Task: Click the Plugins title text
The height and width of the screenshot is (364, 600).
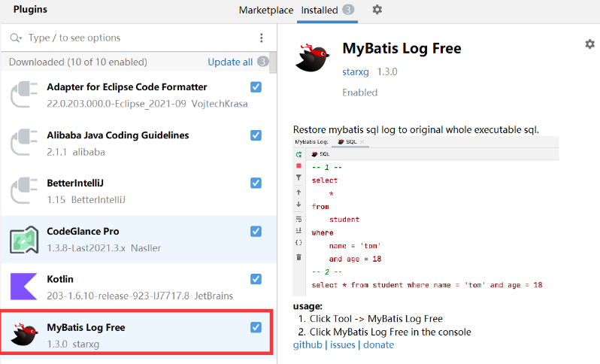Action: (x=30, y=10)
